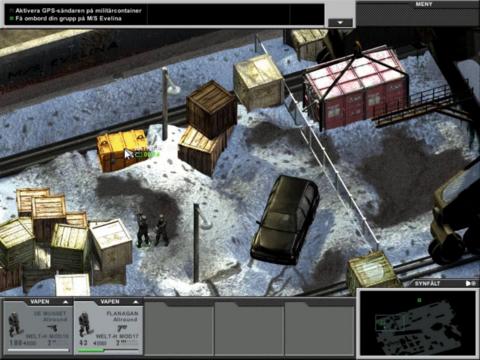Click Flanagan's green health bar

point(91,350)
